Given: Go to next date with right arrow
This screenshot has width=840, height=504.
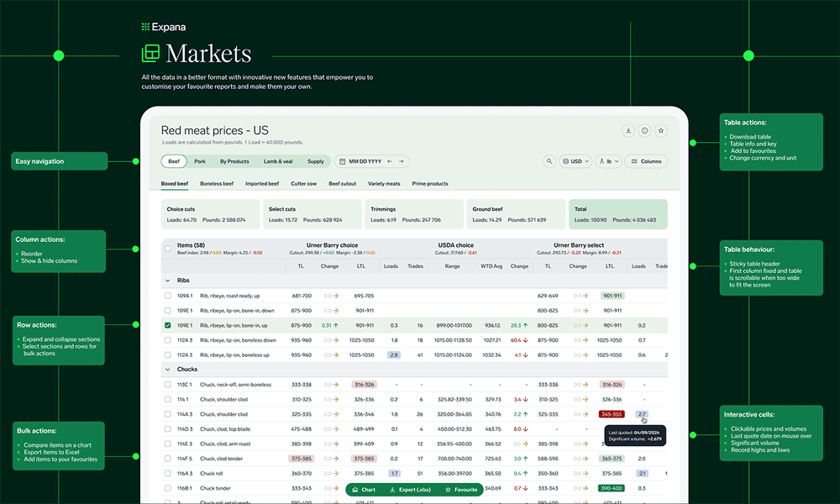Looking at the screenshot, I should tap(402, 161).
